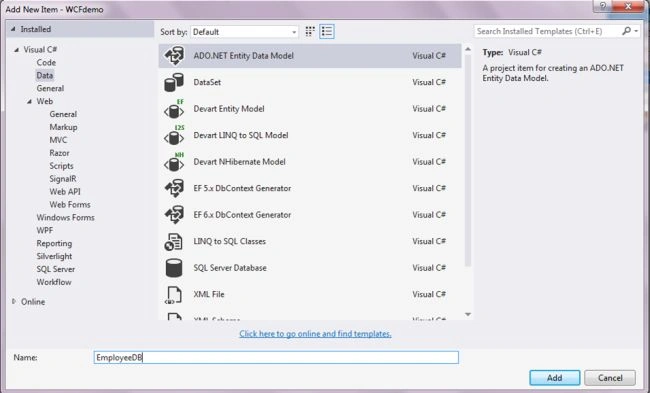Select the Workflow category
This screenshot has width=650, height=393.
tap(54, 282)
